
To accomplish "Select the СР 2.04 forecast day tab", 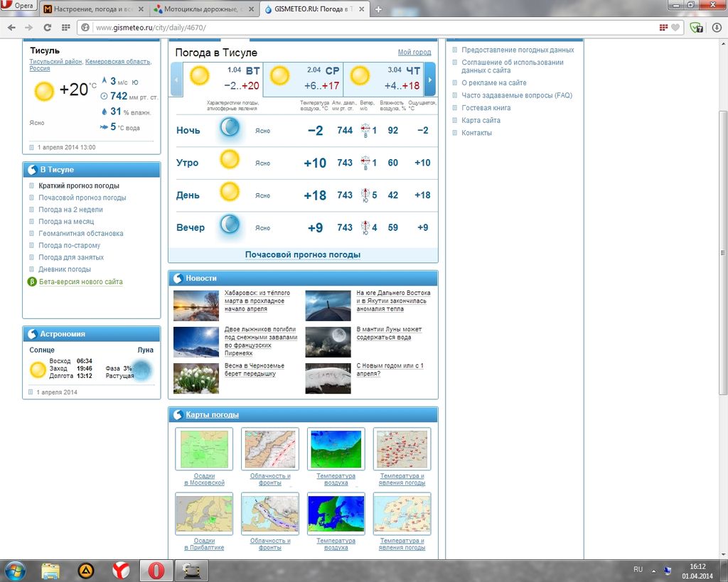I will (x=304, y=79).
